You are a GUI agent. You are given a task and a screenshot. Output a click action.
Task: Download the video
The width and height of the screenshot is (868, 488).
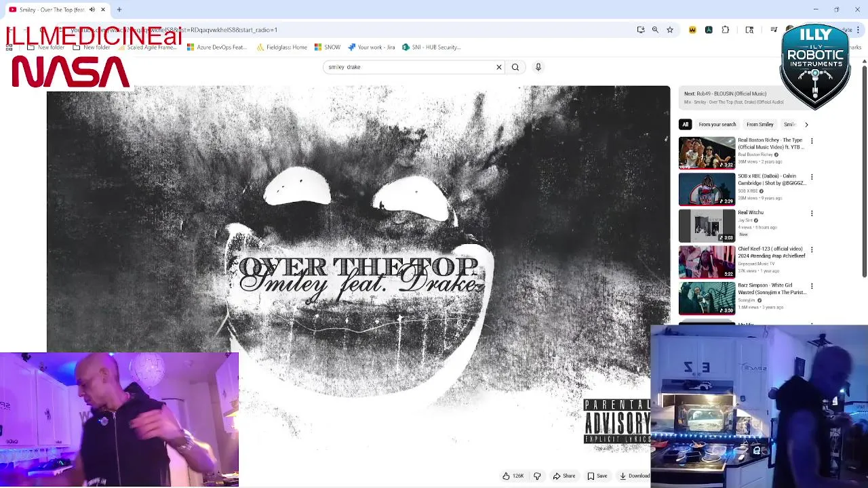point(634,476)
